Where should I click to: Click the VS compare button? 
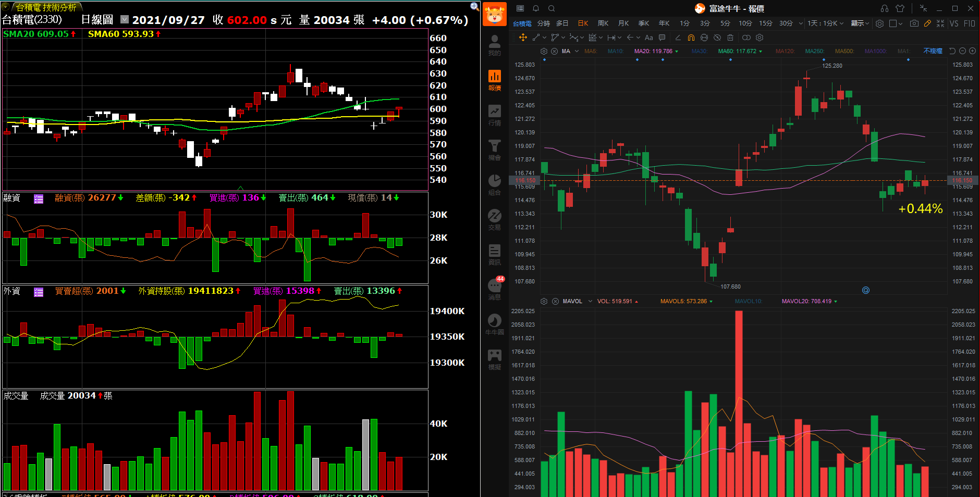tap(954, 23)
